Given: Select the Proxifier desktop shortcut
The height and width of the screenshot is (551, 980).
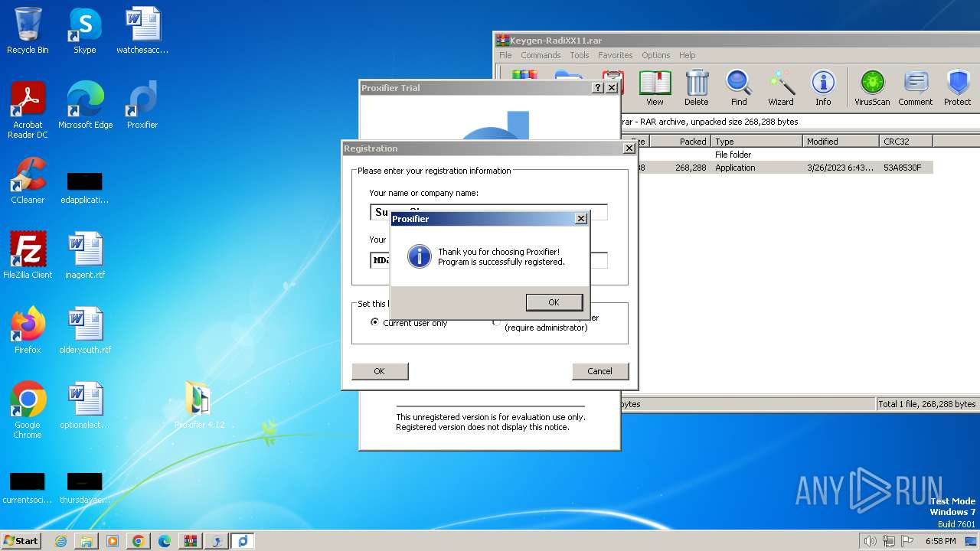Looking at the screenshot, I should point(142,106).
